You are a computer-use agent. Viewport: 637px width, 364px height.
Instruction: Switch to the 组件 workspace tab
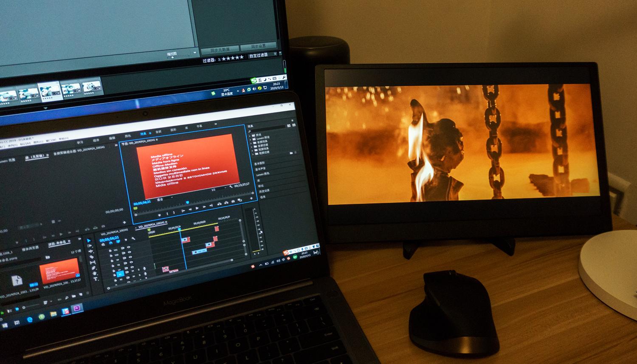[96, 140]
